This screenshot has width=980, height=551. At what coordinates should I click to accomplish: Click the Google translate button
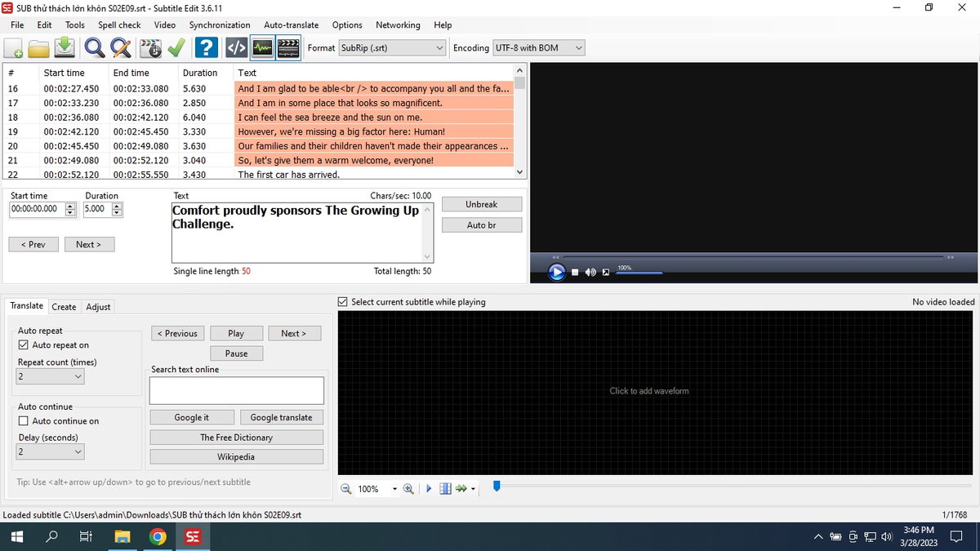[x=281, y=417]
